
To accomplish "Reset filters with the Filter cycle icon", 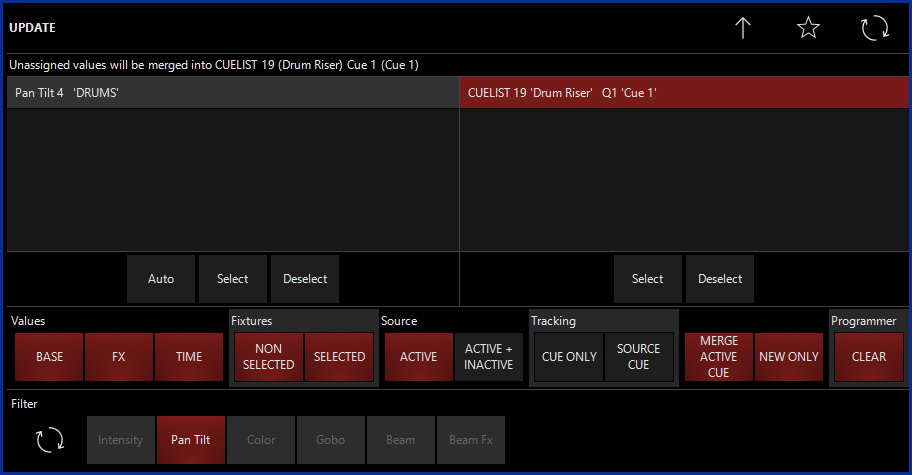I will [x=49, y=439].
